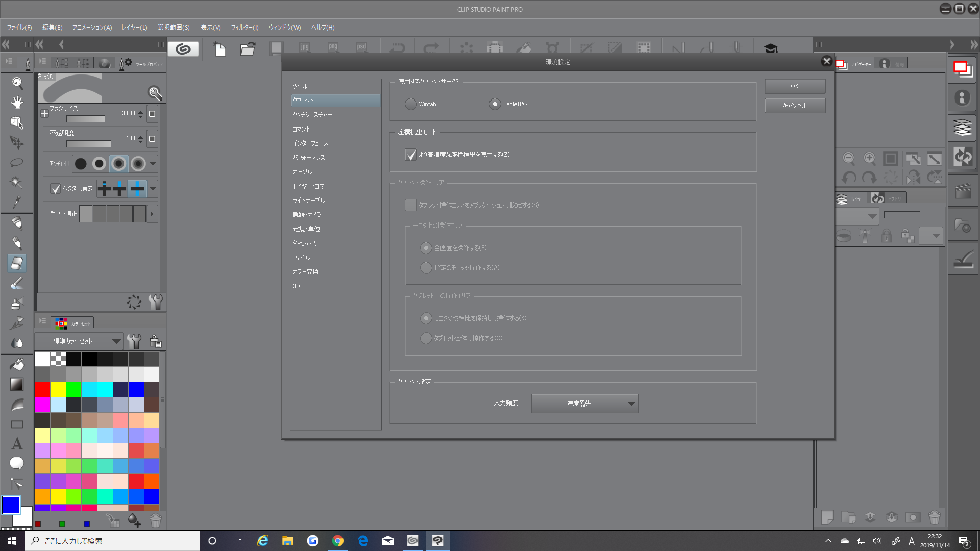Screen dimensions: 980x551
Task: Select the Zoom magnifier tool
Action: pyautogui.click(x=17, y=83)
